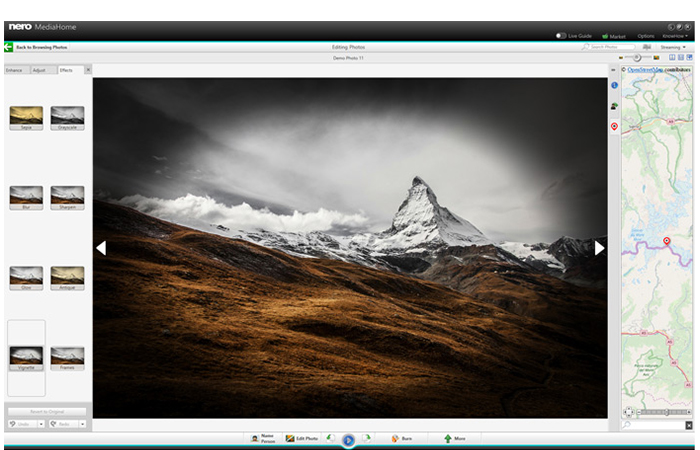The width and height of the screenshot is (700, 450).
Task: Show previous photo with left arrow
Action: tap(101, 248)
